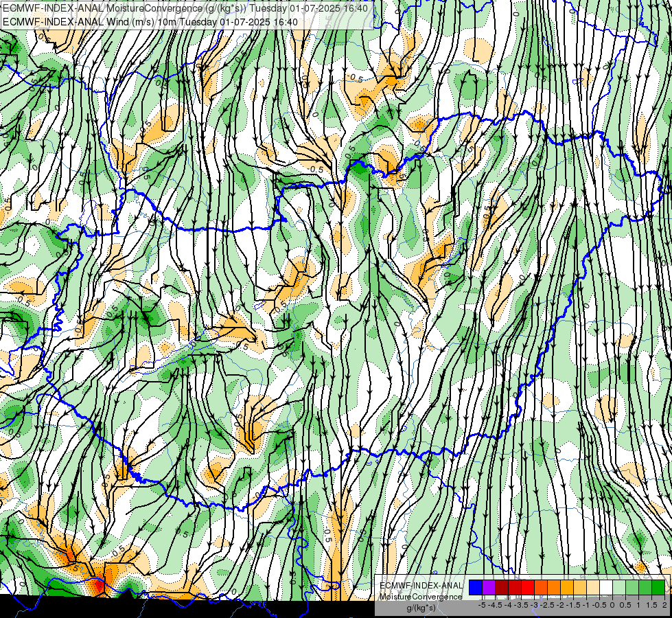Click the Wind (m/s) 10m title line
672x618 pixels.
150,22
